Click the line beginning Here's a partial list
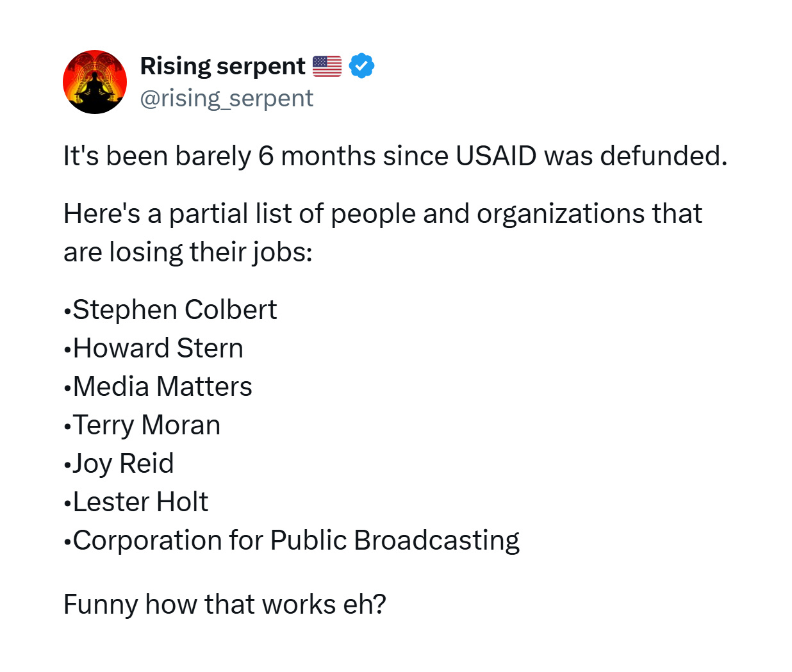 click(x=383, y=213)
